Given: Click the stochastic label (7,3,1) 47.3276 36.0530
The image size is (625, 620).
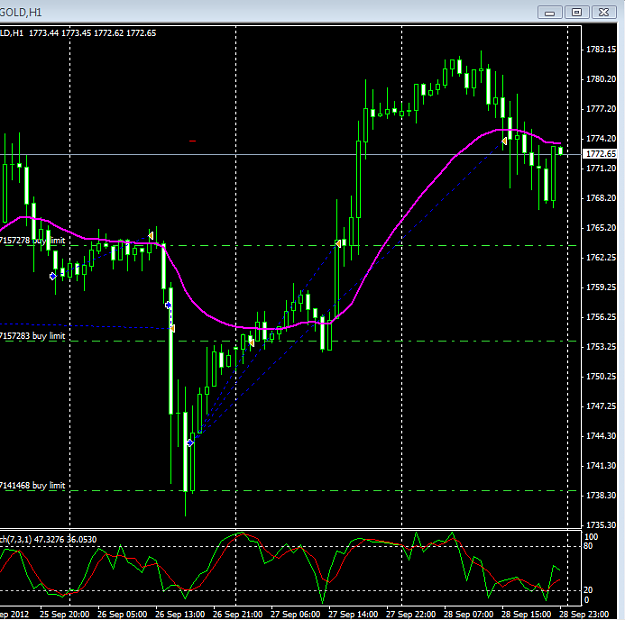Looking at the screenshot, I should pos(48,539).
